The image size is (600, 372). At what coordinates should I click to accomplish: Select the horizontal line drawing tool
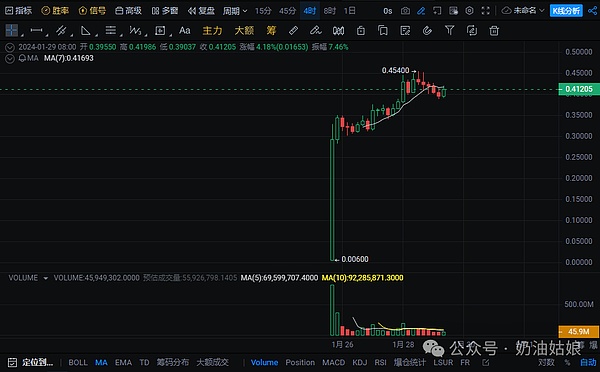pos(36,30)
